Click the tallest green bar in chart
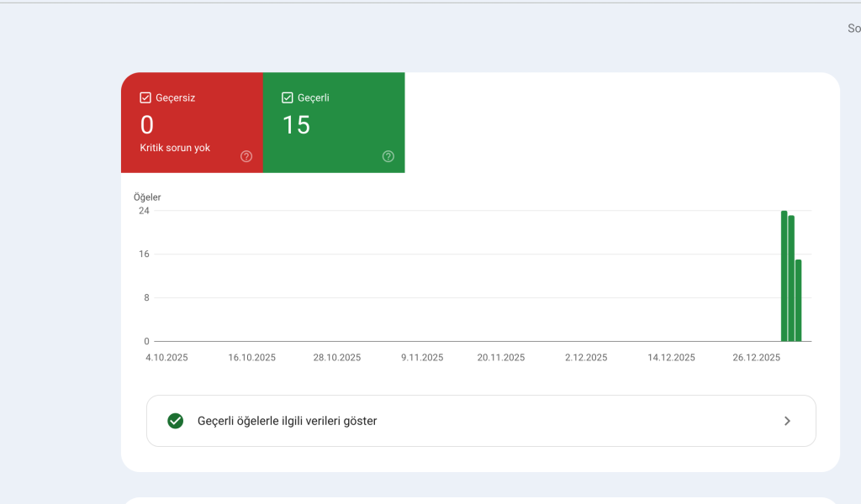Screen dimensions: 861x504 pos(784,277)
